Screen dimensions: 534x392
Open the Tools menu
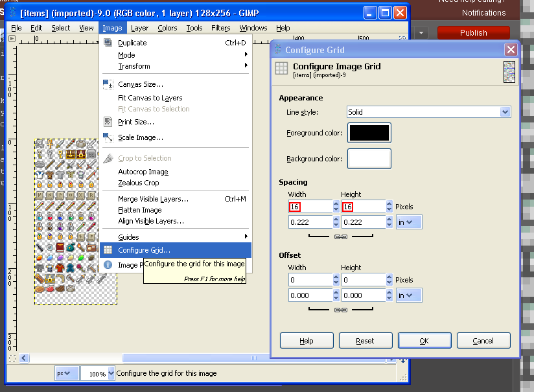pyautogui.click(x=194, y=28)
